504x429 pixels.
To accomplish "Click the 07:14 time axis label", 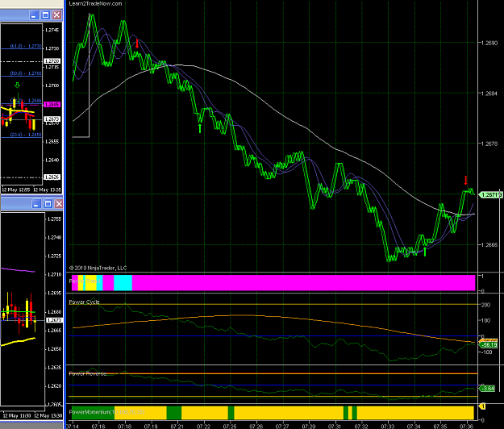I will [x=73, y=427].
